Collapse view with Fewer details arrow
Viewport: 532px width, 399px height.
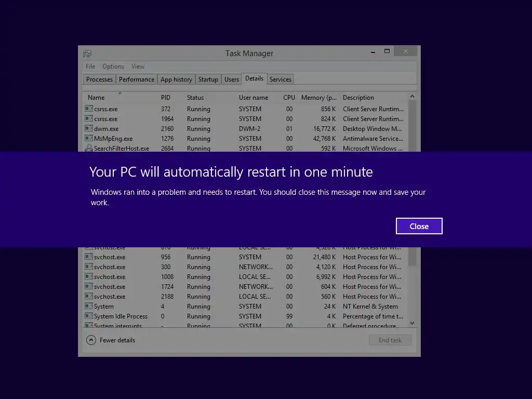91,340
